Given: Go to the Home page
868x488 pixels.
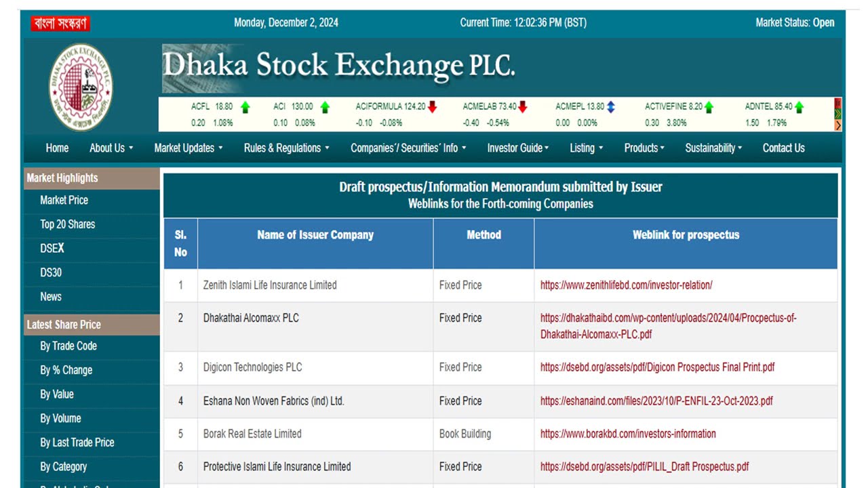Looking at the screenshot, I should (57, 148).
